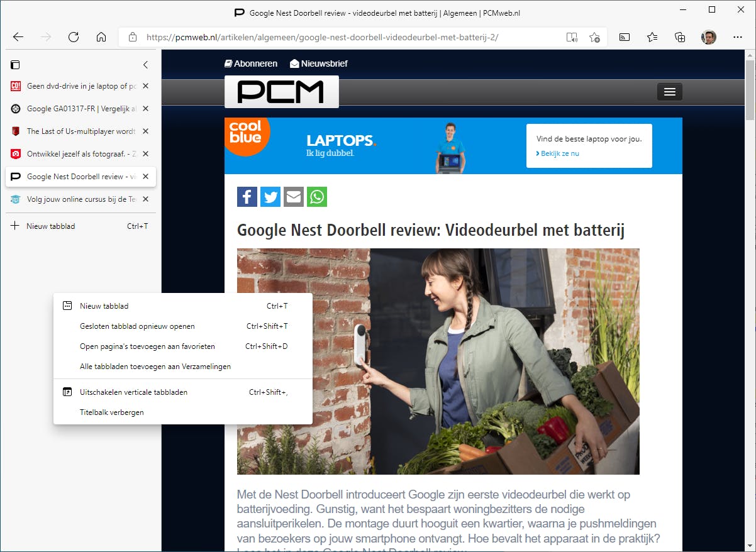Open the 'Nieuwsbrief' link
756x552 pixels.
click(x=319, y=63)
